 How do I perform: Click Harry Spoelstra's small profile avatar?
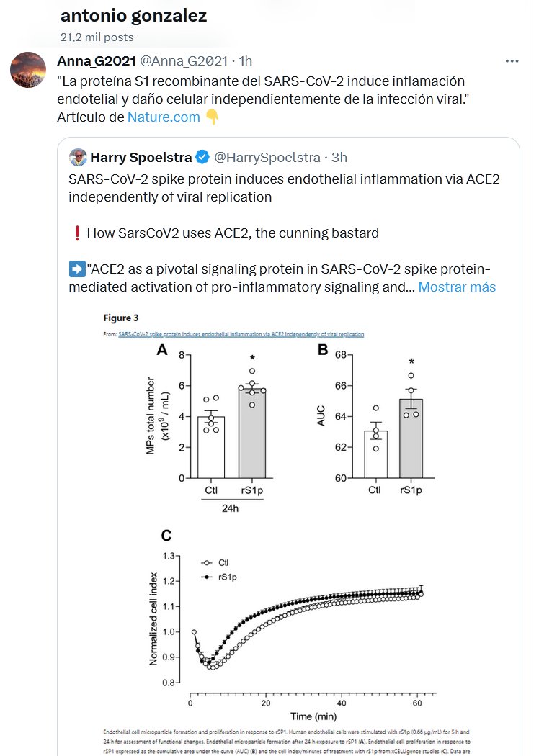point(78,157)
